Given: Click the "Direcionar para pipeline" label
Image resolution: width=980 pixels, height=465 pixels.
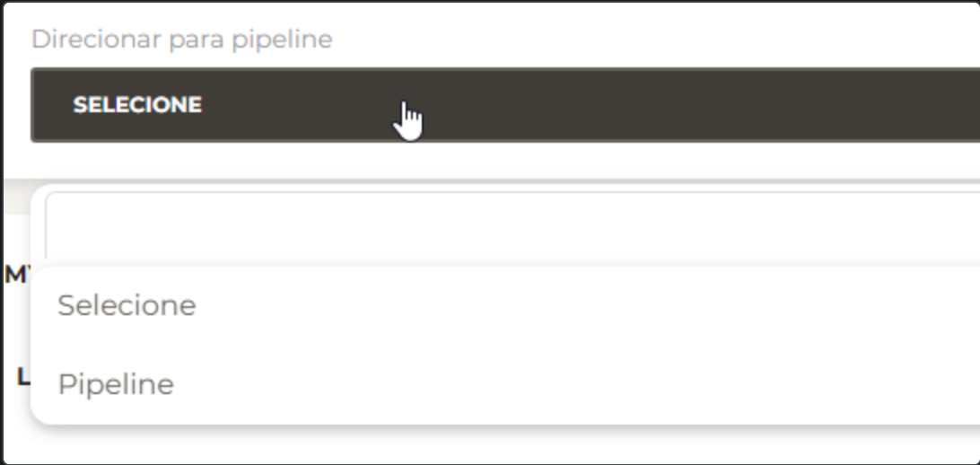Looking at the screenshot, I should click(181, 39).
